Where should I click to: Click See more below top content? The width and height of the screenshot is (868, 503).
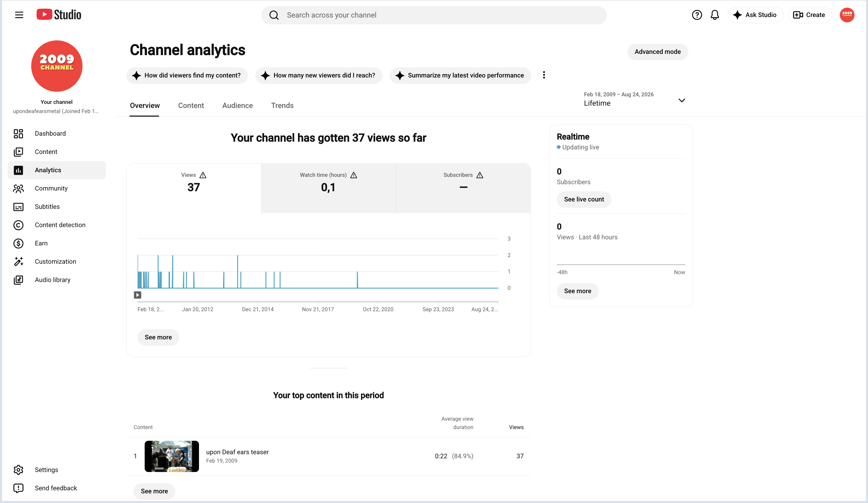(x=154, y=491)
